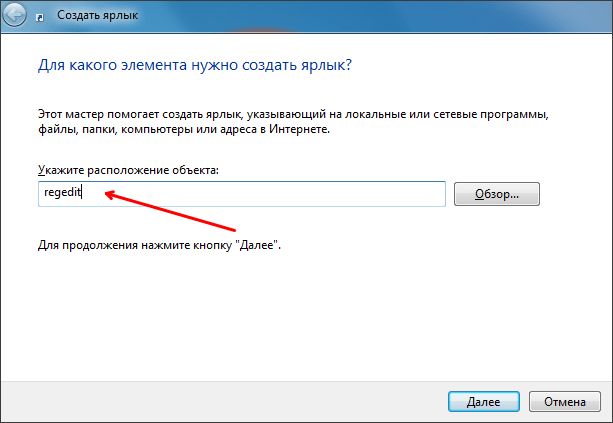Click the gray footer area left of Далее
This screenshot has width=613, height=423.
[x=223, y=401]
